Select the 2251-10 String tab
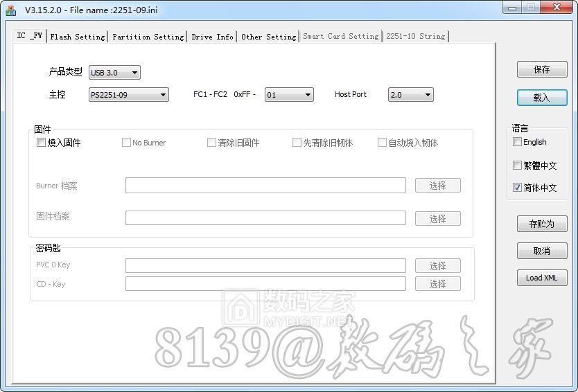The height and width of the screenshot is (392, 578). [415, 36]
